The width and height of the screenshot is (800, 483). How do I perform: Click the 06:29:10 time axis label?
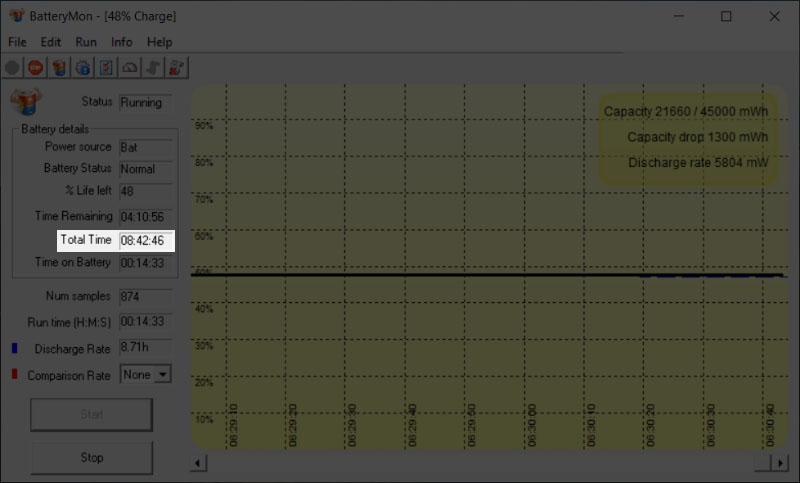[234, 425]
